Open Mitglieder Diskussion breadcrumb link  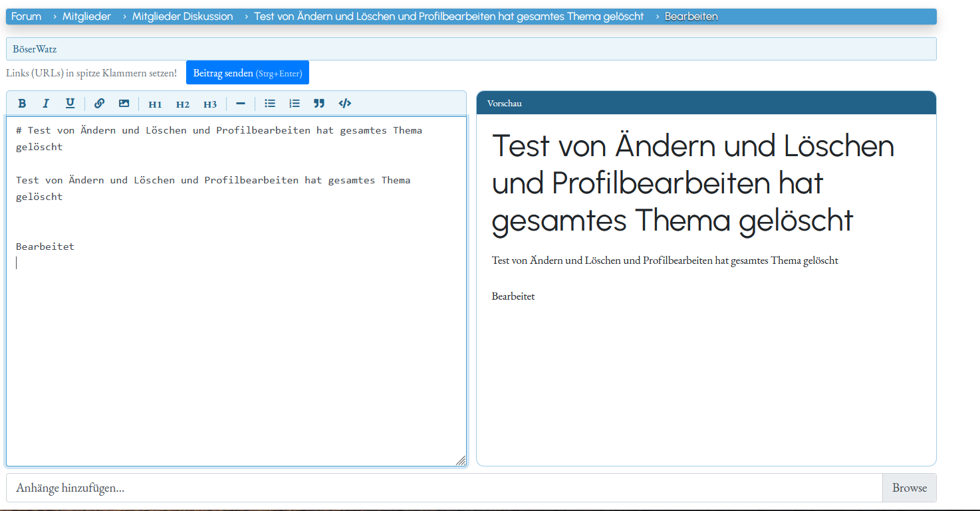(x=182, y=17)
